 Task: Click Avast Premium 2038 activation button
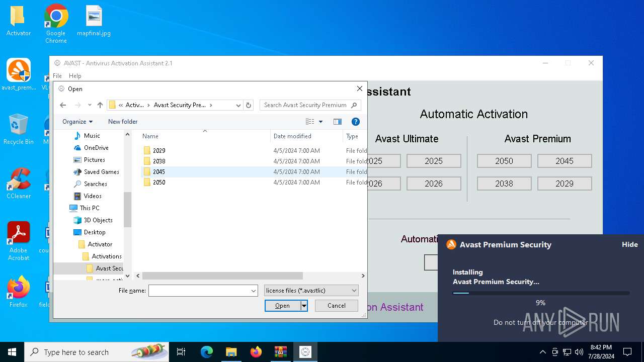pos(504,184)
